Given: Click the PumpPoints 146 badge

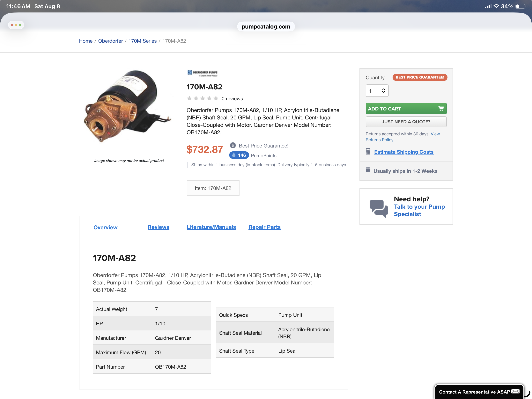Looking at the screenshot, I should [239, 155].
